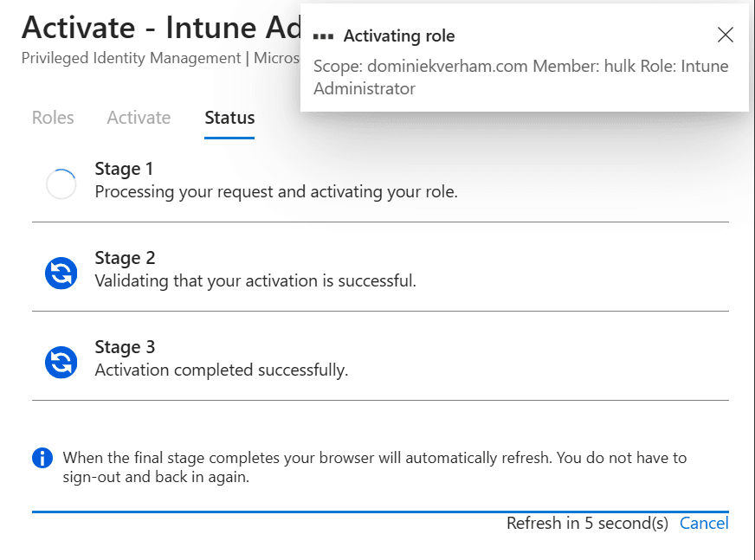Click the Refresh in 5 seconds text

tap(587, 523)
